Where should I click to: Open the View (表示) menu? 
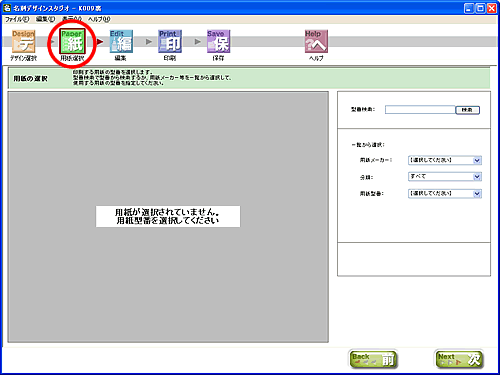72,19
